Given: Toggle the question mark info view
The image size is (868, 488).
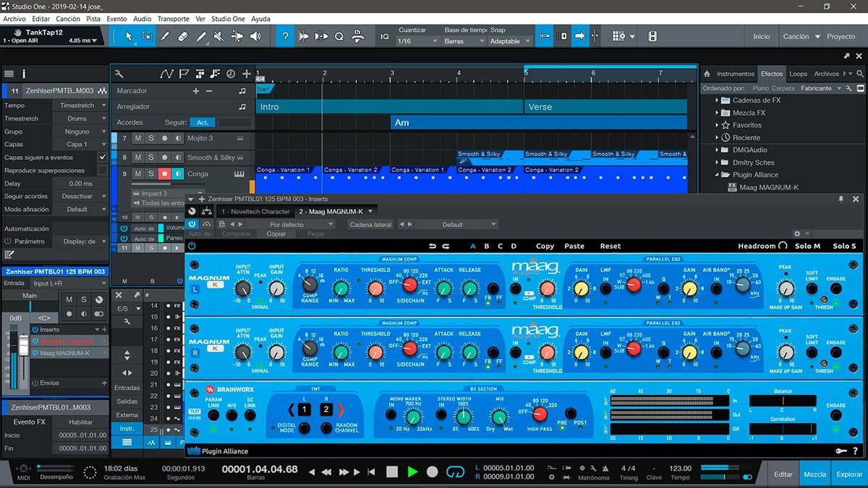Looking at the screenshot, I should [x=286, y=36].
